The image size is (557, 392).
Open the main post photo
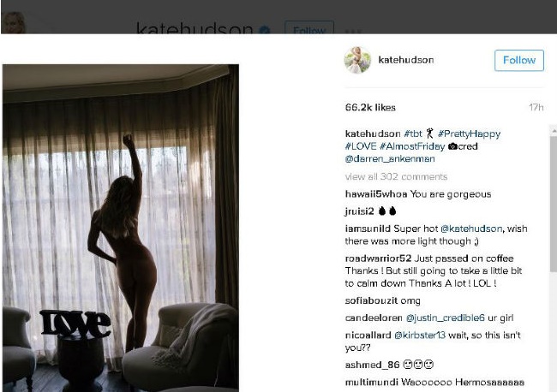pyautogui.click(x=121, y=228)
